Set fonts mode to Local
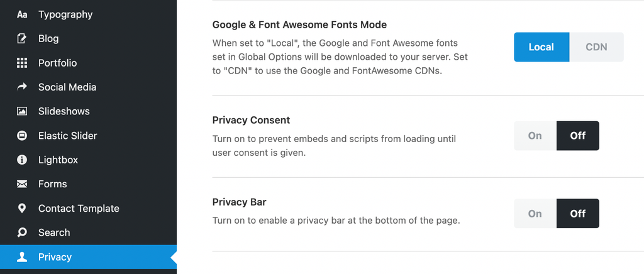 point(541,47)
